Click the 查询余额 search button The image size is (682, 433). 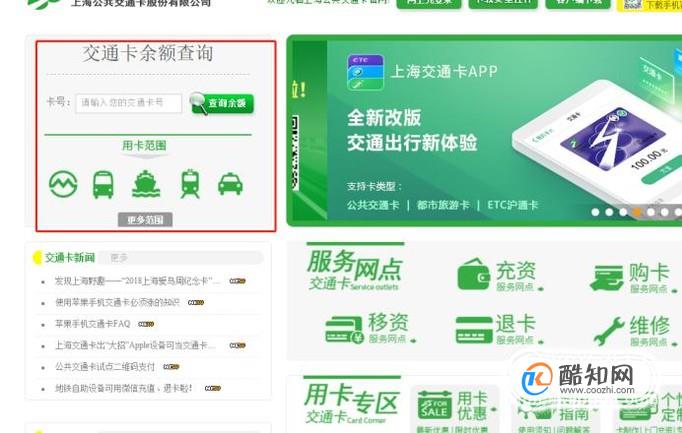[x=222, y=103]
